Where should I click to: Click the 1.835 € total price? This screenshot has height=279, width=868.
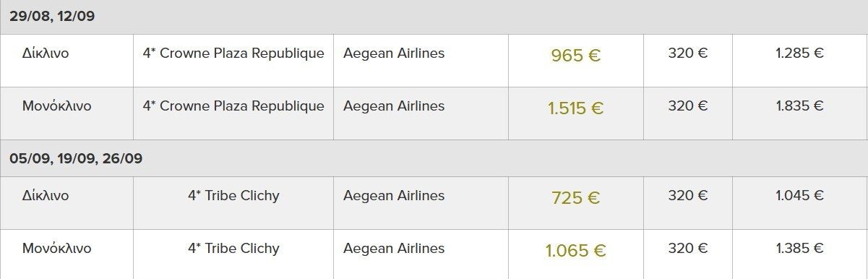click(800, 106)
